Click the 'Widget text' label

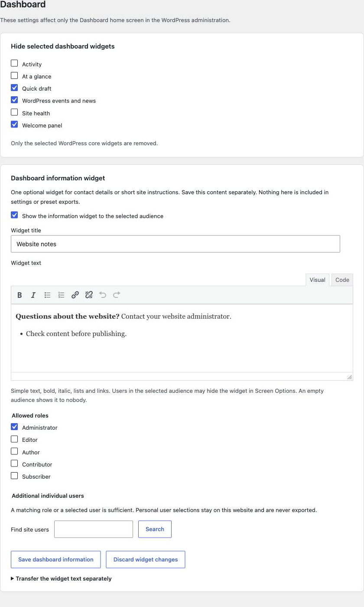pos(26,263)
